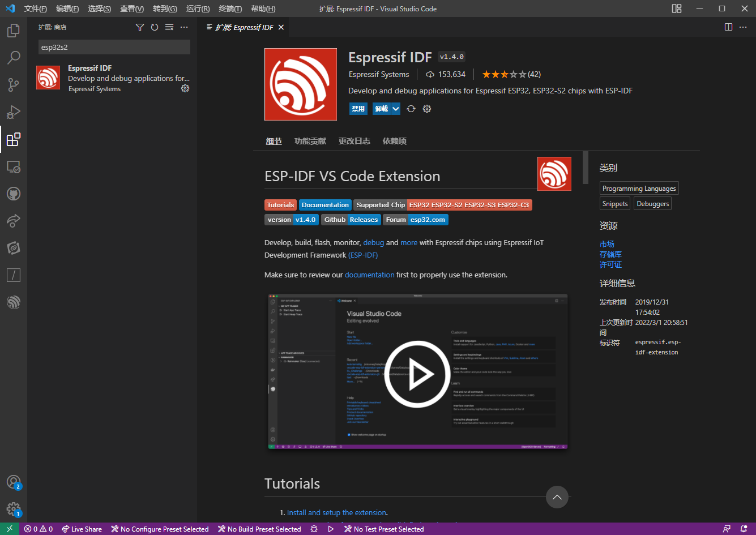Click the Debuggers category tag
The width and height of the screenshot is (756, 535).
tap(653, 204)
